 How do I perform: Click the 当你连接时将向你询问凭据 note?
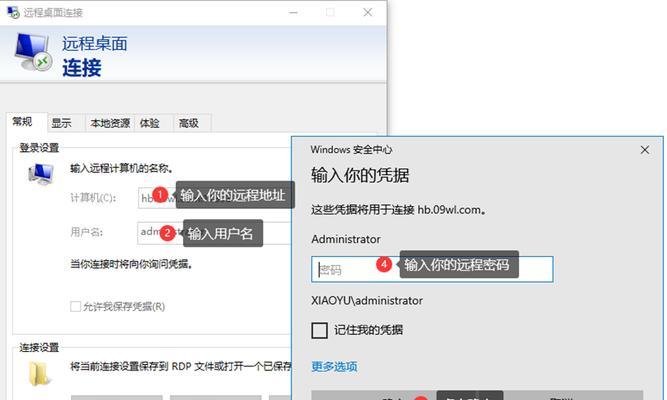pyautogui.click(x=131, y=264)
